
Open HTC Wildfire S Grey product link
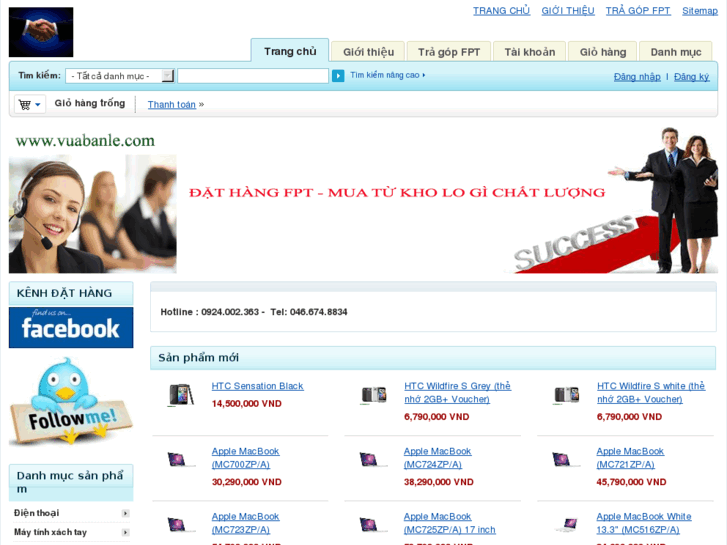pyautogui.click(x=458, y=392)
